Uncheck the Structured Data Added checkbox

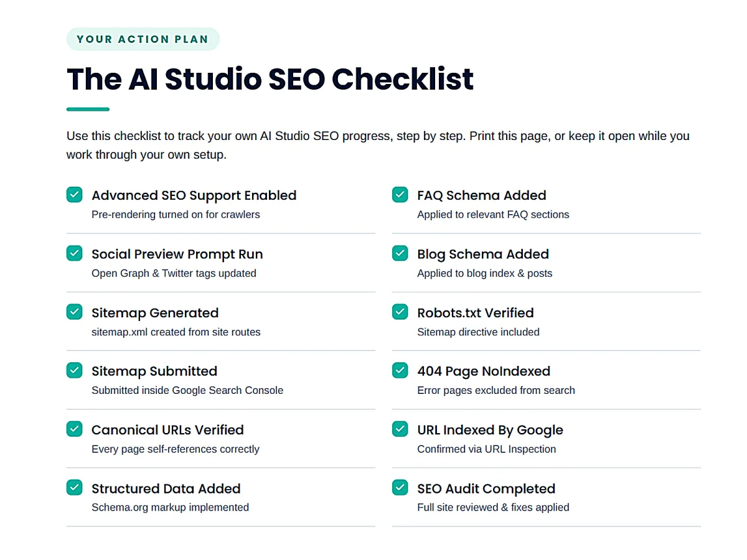pos(74,487)
